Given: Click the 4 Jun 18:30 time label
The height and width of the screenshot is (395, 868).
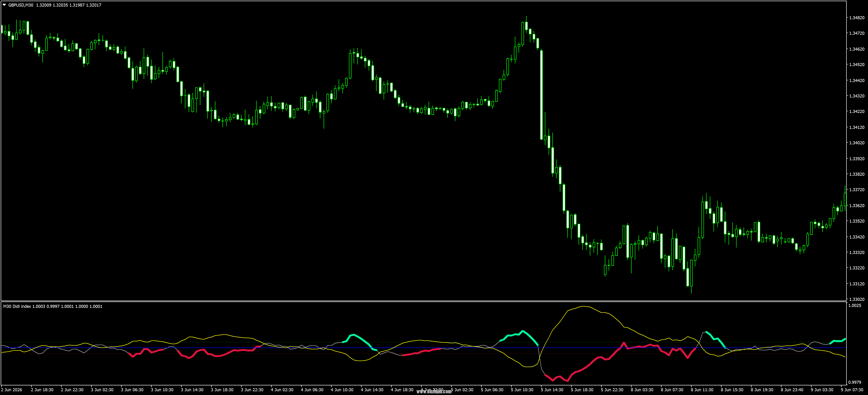Looking at the screenshot, I should tap(402, 390).
